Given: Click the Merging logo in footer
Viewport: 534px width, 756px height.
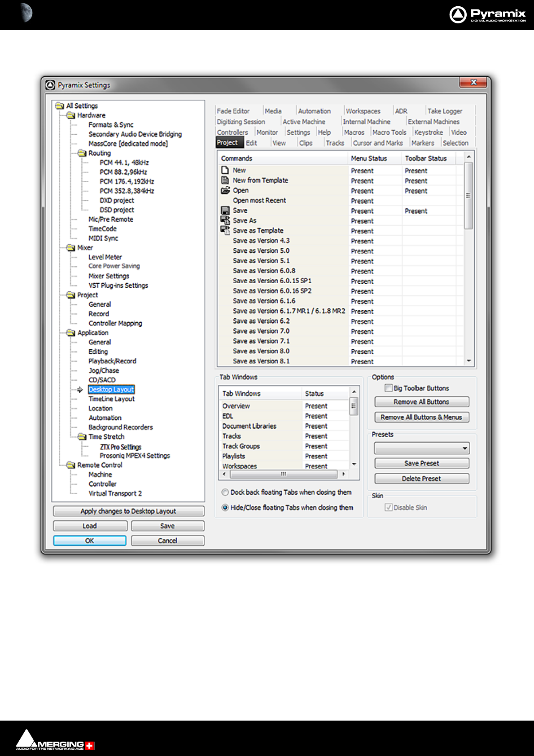Looking at the screenshot, I should coord(55,740).
